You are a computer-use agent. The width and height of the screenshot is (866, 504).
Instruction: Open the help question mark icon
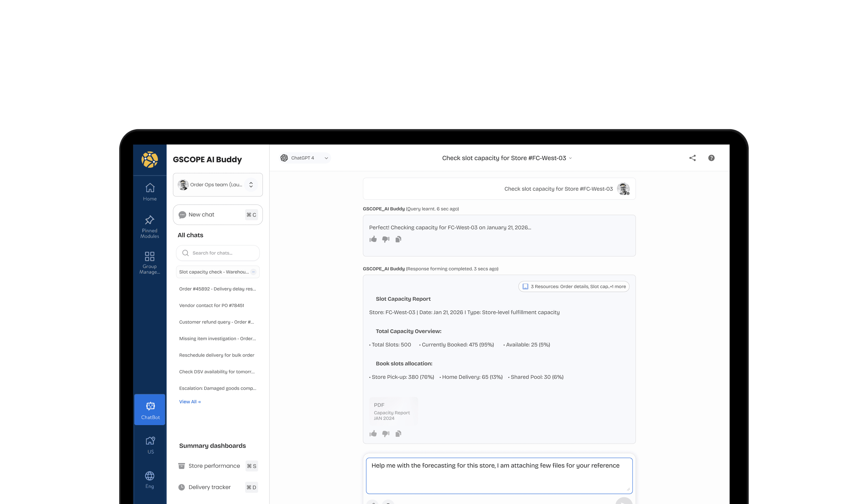coord(711,158)
